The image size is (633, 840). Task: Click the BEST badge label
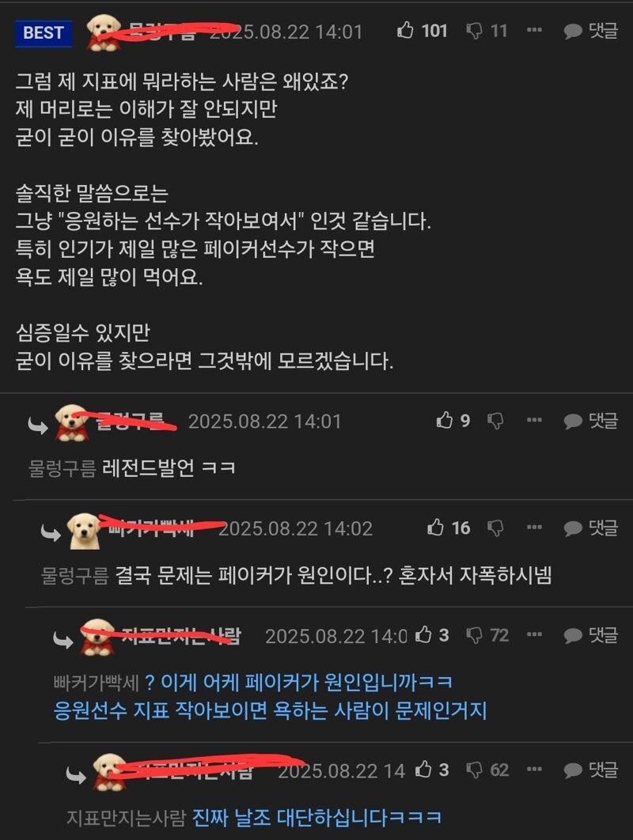point(44,33)
